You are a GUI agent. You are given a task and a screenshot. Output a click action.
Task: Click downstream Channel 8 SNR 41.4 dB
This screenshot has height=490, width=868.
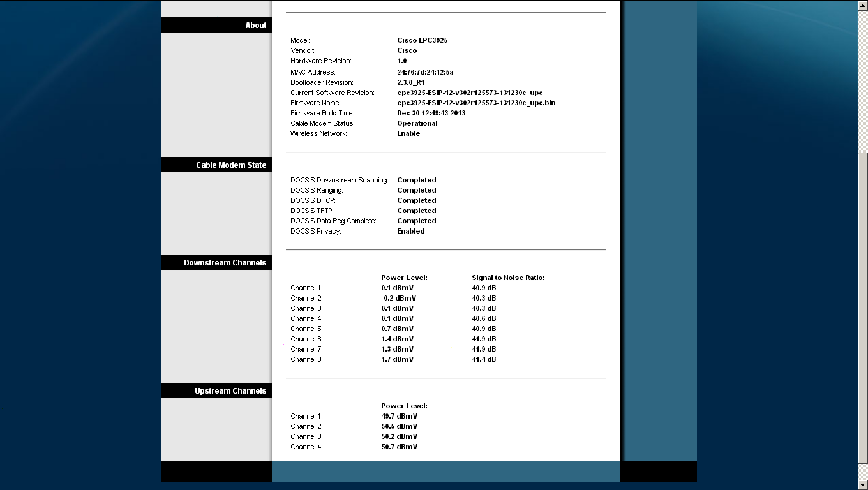[484, 359]
